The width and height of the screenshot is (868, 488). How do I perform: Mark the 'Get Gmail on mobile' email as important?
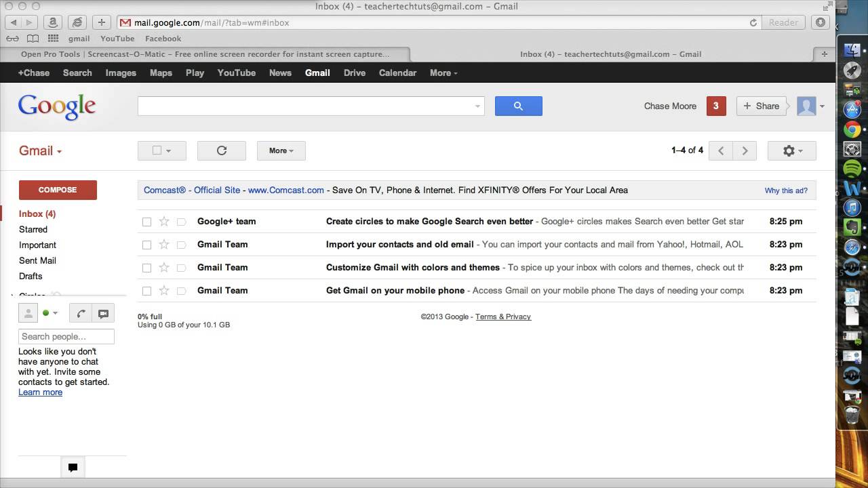click(181, 291)
